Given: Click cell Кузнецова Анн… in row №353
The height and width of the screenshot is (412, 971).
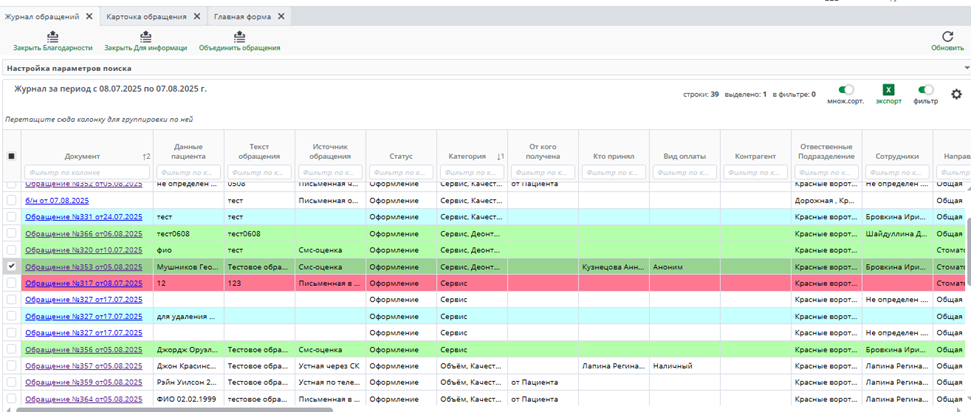Looking at the screenshot, I should (x=614, y=266).
